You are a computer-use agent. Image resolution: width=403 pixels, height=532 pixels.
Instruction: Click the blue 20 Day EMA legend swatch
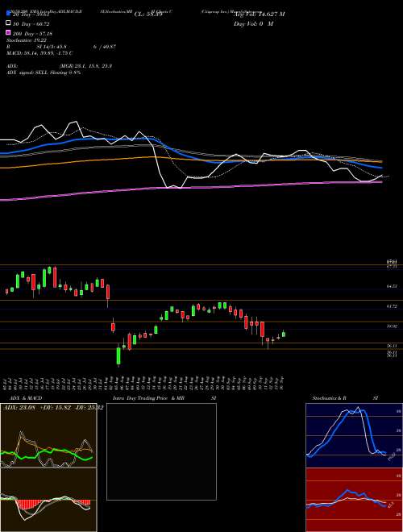click(x=8, y=13)
